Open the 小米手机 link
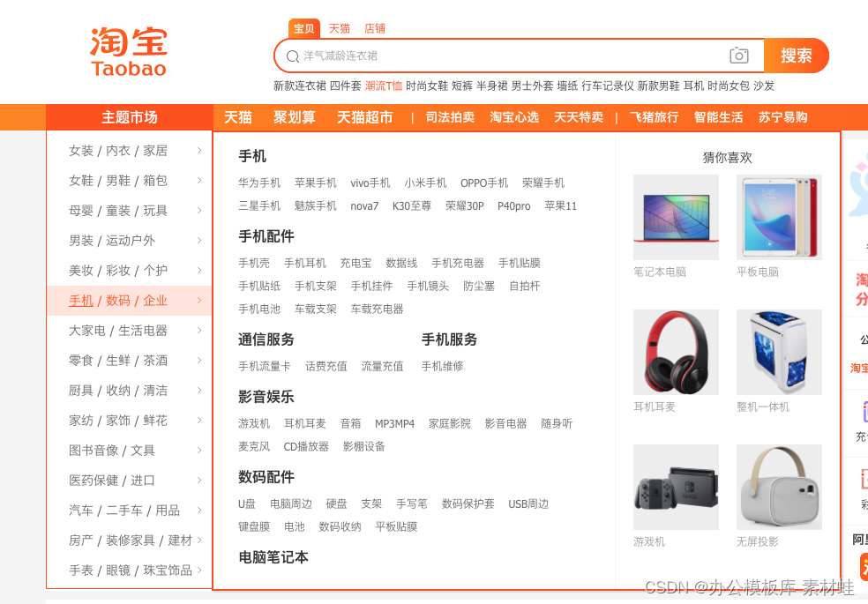The width and height of the screenshot is (868, 604). (425, 183)
